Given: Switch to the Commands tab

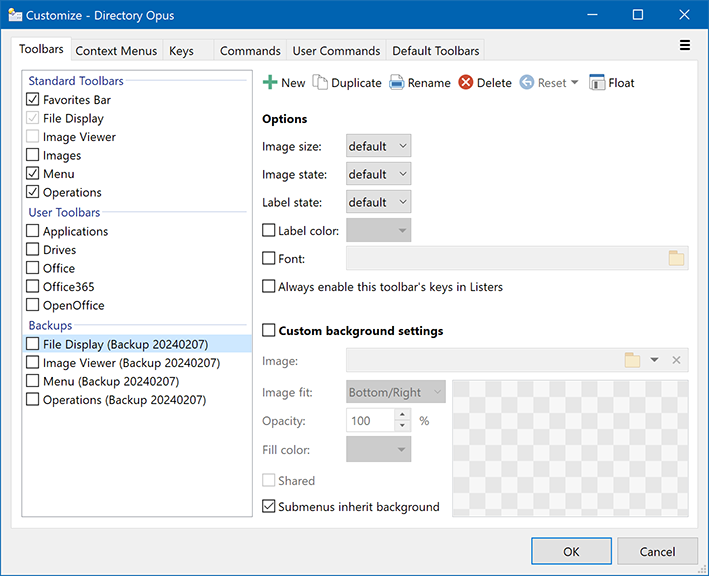Looking at the screenshot, I should (250, 51).
